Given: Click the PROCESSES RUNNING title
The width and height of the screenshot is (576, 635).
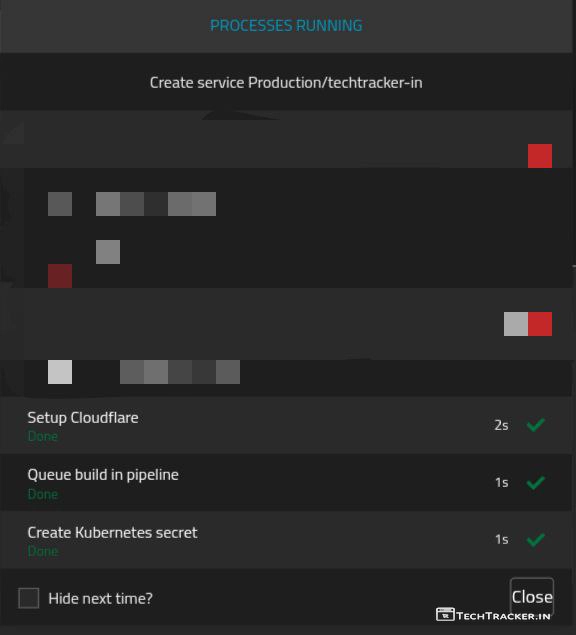Looking at the screenshot, I should [286, 26].
